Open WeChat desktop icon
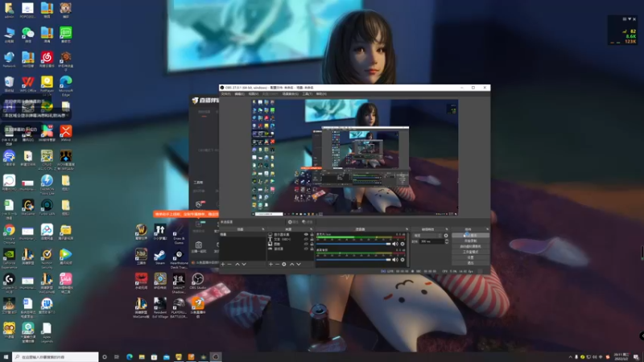This screenshot has width=644, height=362. click(28, 35)
